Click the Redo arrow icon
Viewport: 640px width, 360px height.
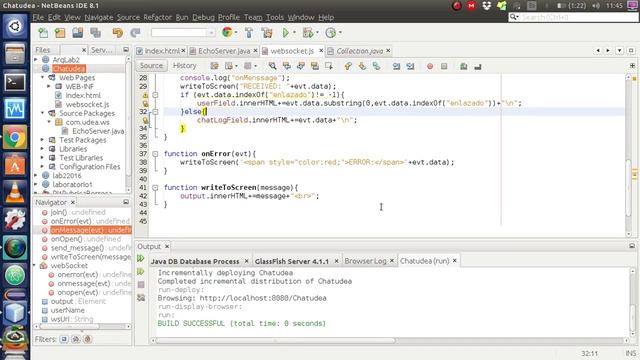click(x=135, y=33)
